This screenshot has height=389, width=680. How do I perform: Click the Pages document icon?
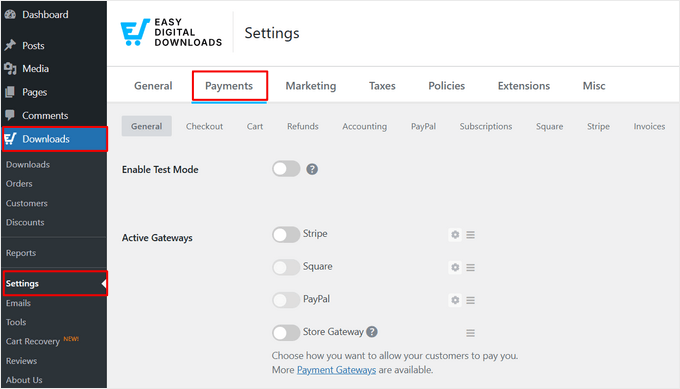[x=10, y=92]
